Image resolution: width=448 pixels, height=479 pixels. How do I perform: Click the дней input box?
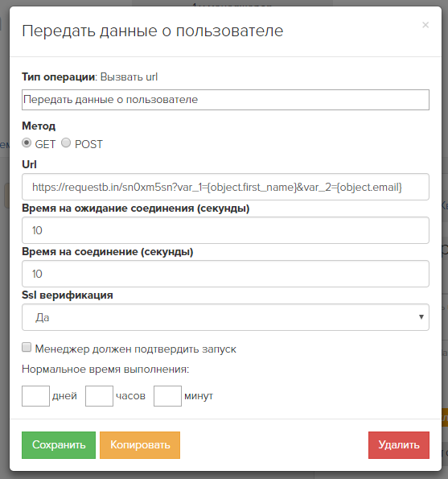(35, 396)
